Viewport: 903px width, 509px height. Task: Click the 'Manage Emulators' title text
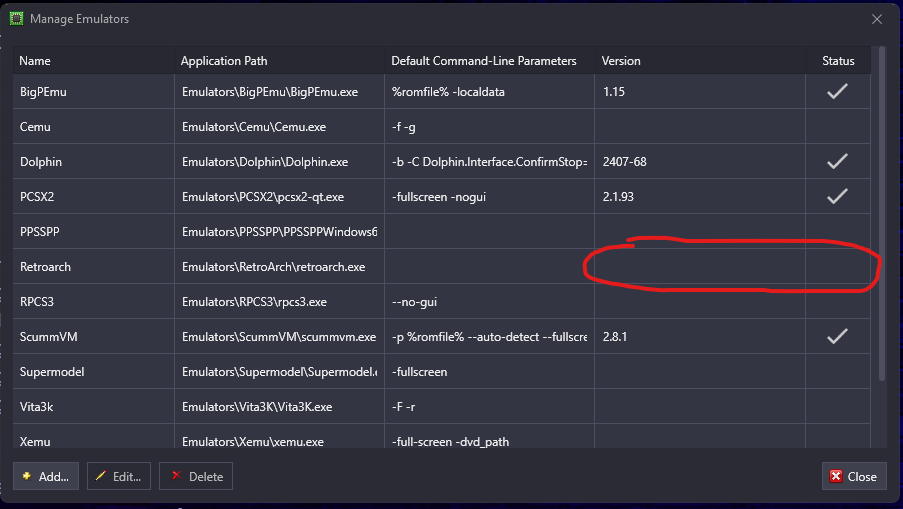tap(79, 19)
